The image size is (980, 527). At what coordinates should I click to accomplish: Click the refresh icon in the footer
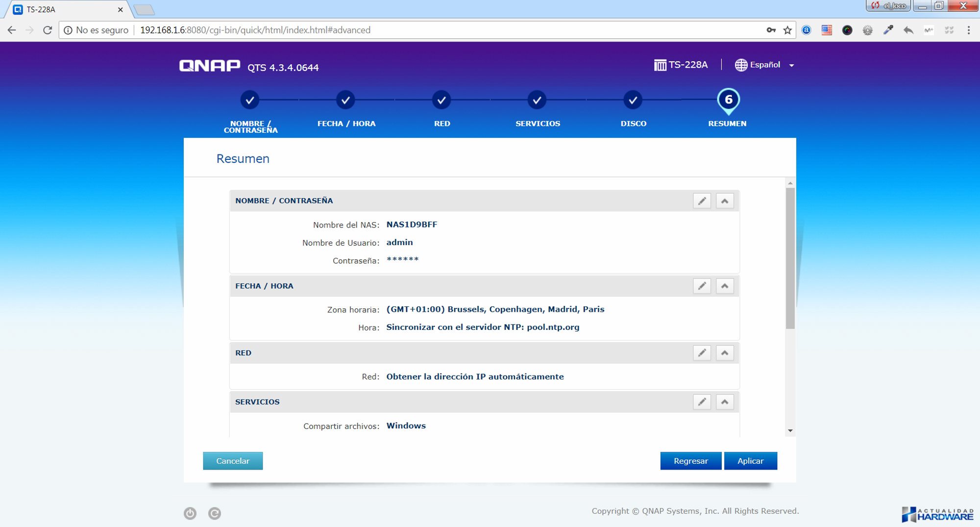point(215,513)
